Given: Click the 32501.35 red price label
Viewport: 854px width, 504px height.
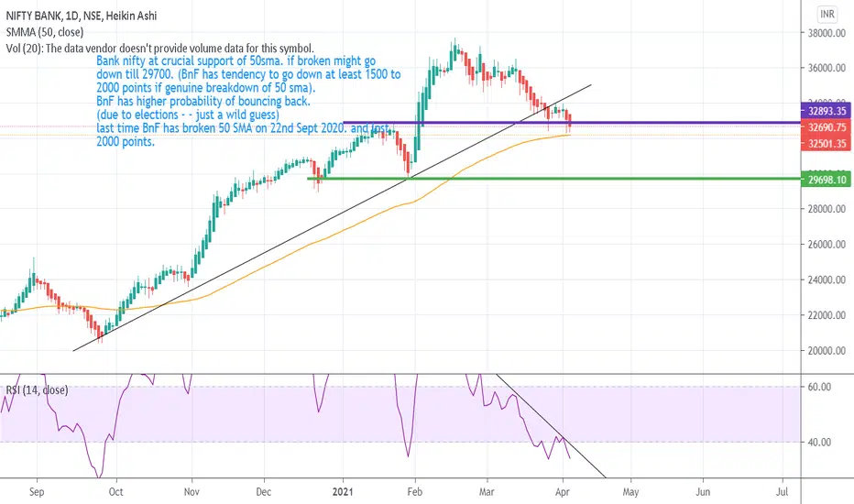Looking at the screenshot, I should tap(827, 143).
